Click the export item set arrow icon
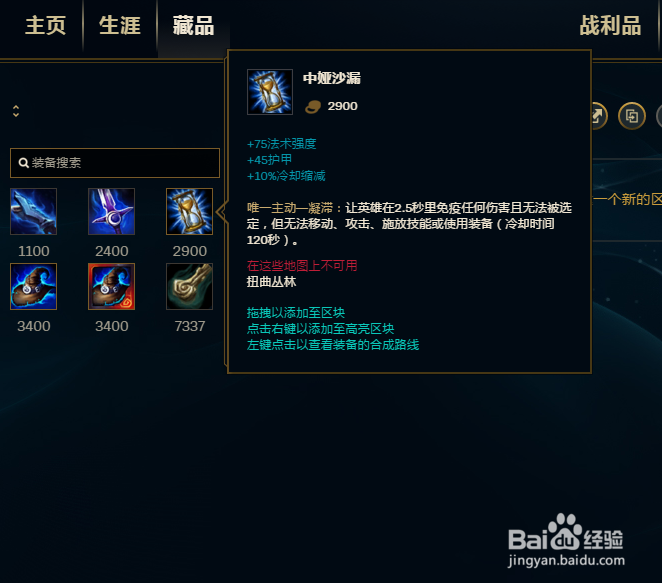Viewport: 662px width, 583px height. pos(599,116)
